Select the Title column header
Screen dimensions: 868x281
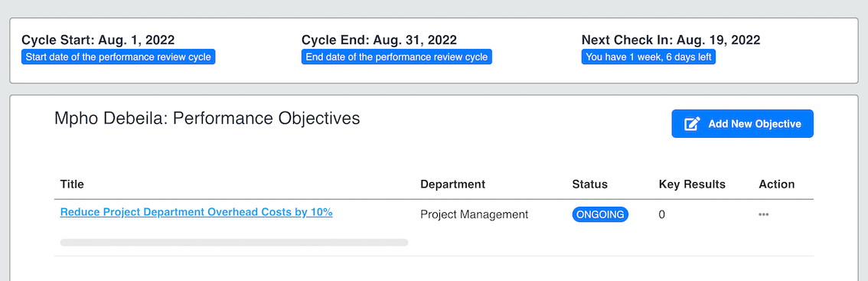(x=72, y=184)
